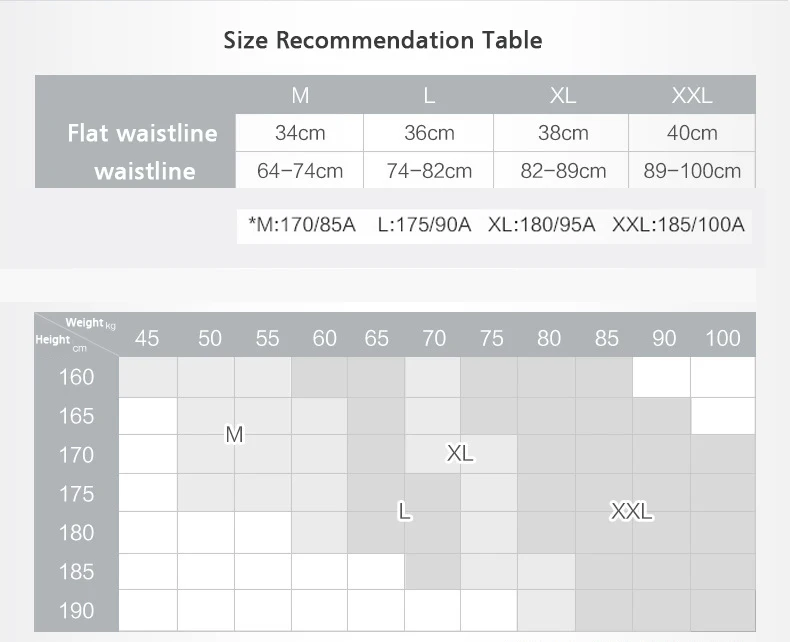Select the XXL header in the waistline table
This screenshot has width=790, height=642.
[x=692, y=96]
